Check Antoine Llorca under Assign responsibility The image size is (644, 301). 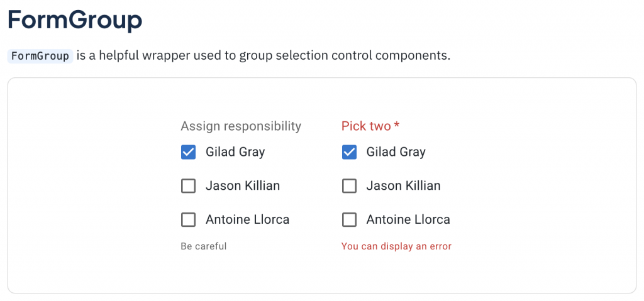[188, 220]
